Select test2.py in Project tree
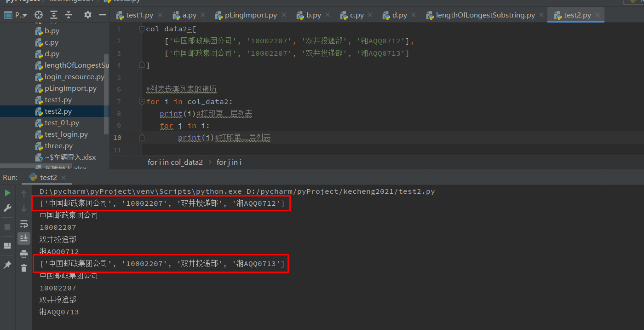644x330 pixels. [x=54, y=111]
